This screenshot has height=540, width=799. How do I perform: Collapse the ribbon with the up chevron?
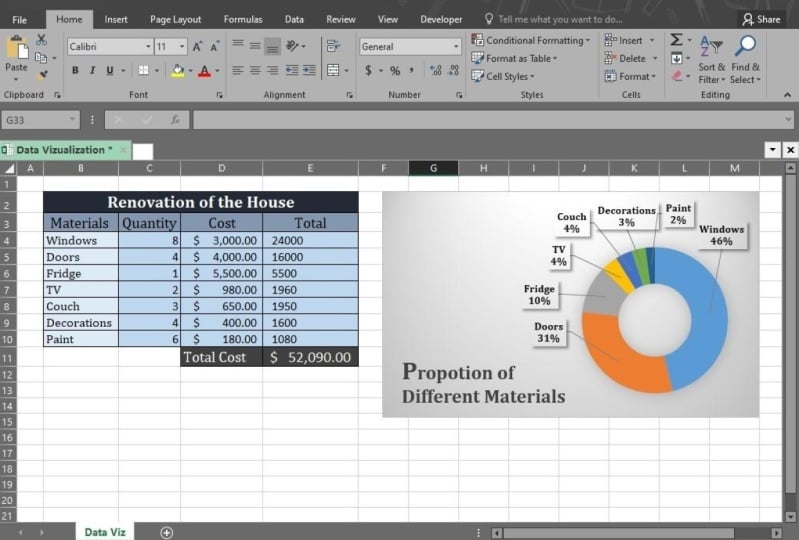pyautogui.click(x=787, y=95)
